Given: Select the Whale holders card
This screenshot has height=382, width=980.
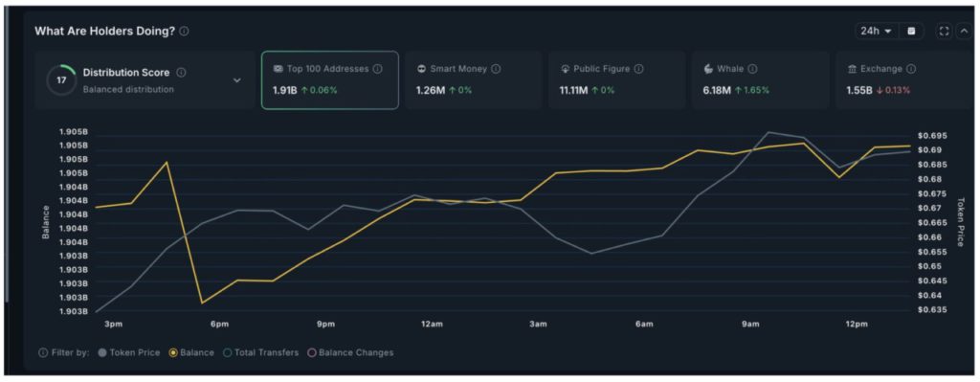Looking at the screenshot, I should [760, 80].
